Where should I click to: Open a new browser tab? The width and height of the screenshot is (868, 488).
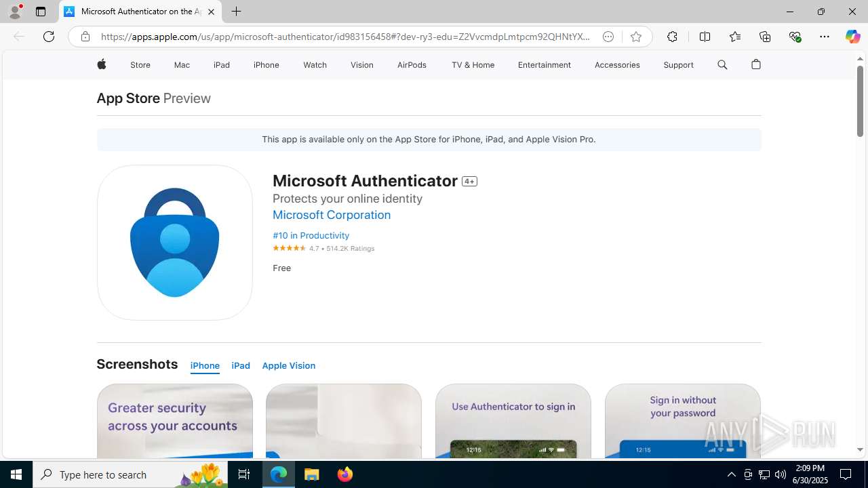pyautogui.click(x=236, y=12)
